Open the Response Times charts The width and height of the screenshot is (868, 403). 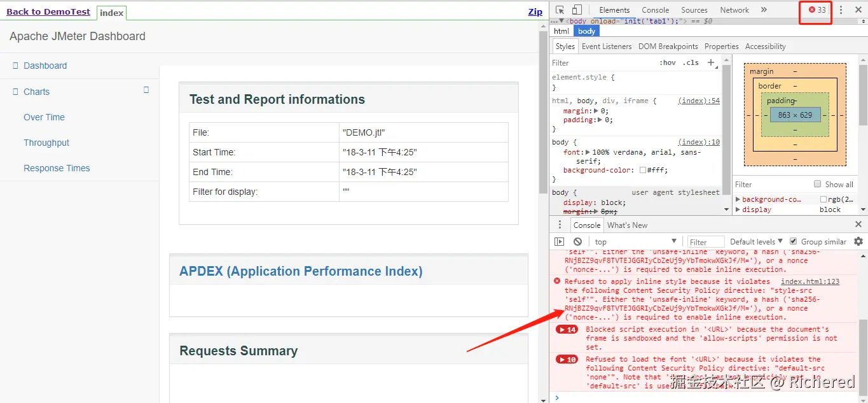point(57,168)
